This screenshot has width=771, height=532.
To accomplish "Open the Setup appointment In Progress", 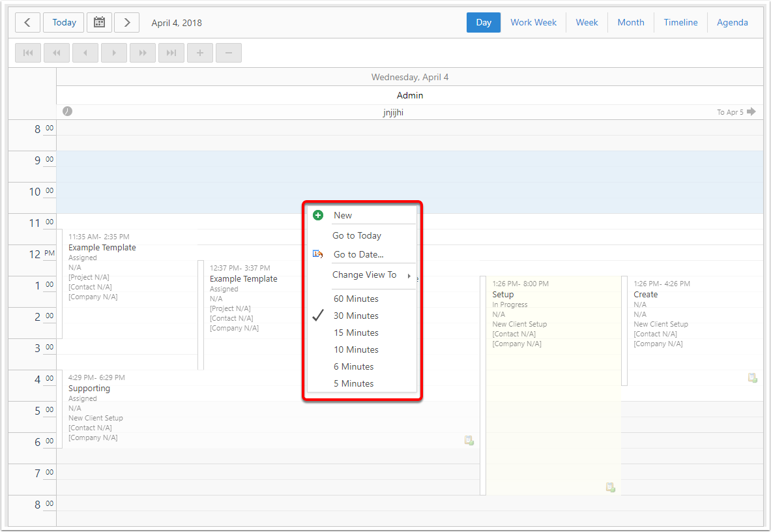I will click(x=551, y=385).
